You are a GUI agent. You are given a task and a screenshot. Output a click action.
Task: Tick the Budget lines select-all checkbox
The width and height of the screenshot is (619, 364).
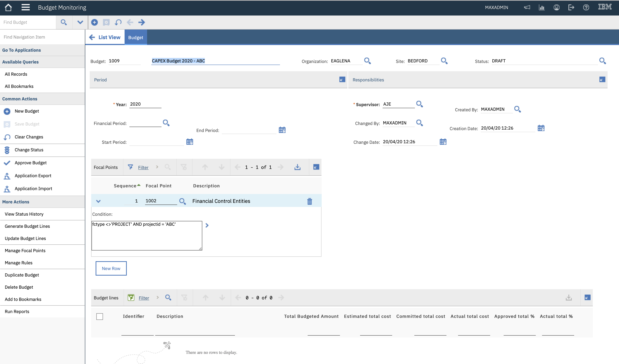(x=99, y=316)
